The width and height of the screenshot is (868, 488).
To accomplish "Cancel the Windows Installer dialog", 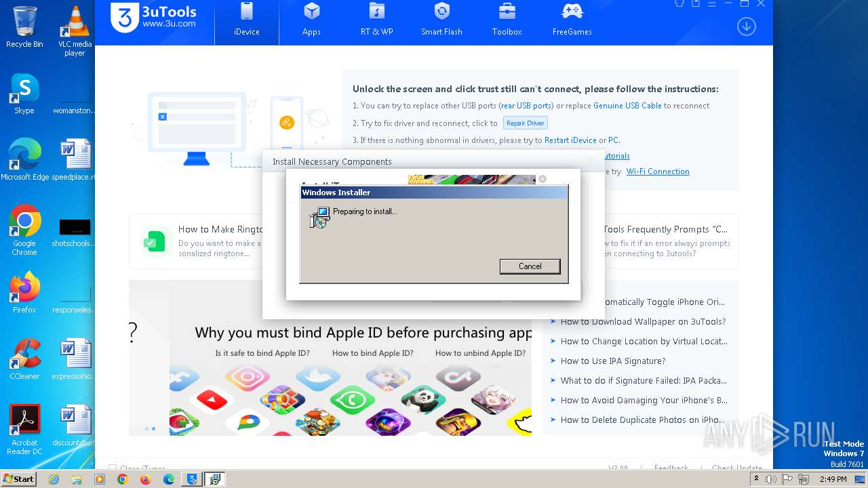I will pyautogui.click(x=530, y=266).
